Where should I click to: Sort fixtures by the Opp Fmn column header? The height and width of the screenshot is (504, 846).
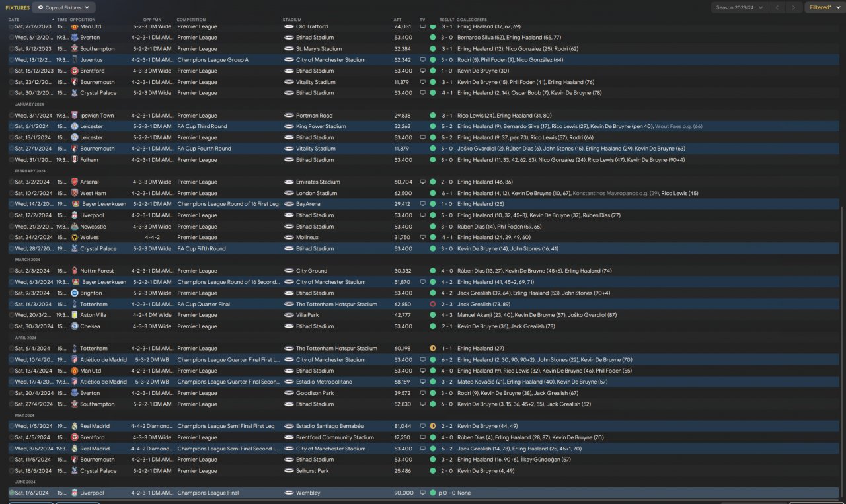coord(151,20)
